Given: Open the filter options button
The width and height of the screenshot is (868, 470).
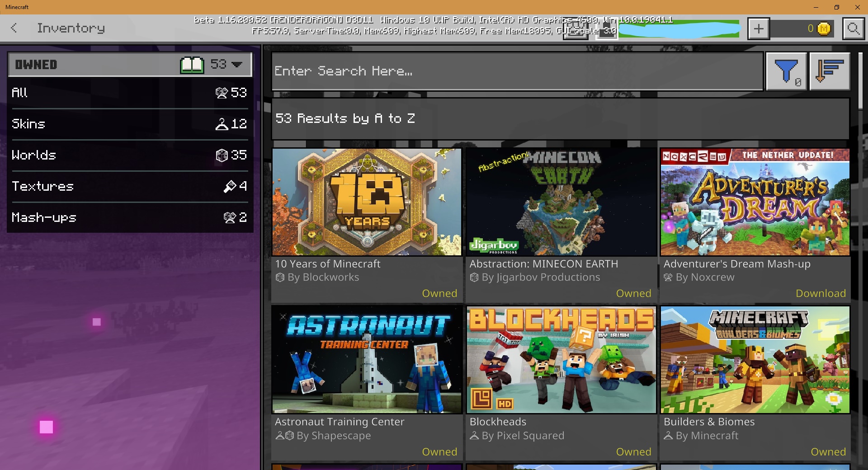Looking at the screenshot, I should (x=786, y=71).
